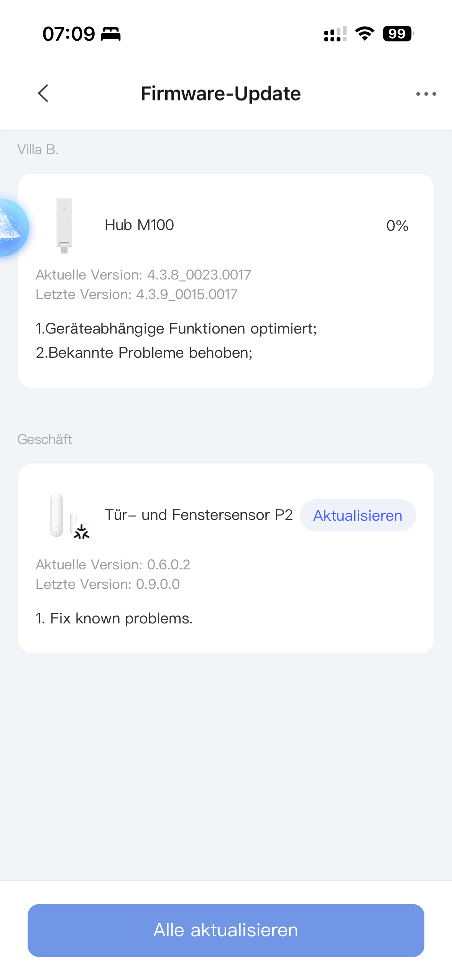Image resolution: width=452 pixels, height=980 pixels.
Task: Tap the Wi-Fi status icon
Action: [365, 34]
